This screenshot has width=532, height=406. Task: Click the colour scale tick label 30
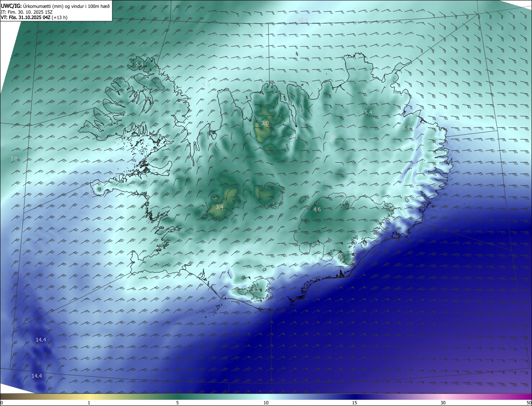[x=443, y=403]
